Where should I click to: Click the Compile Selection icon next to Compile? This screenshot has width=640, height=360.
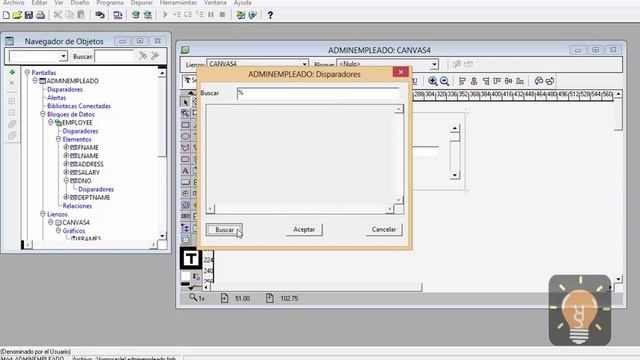pos(148,15)
